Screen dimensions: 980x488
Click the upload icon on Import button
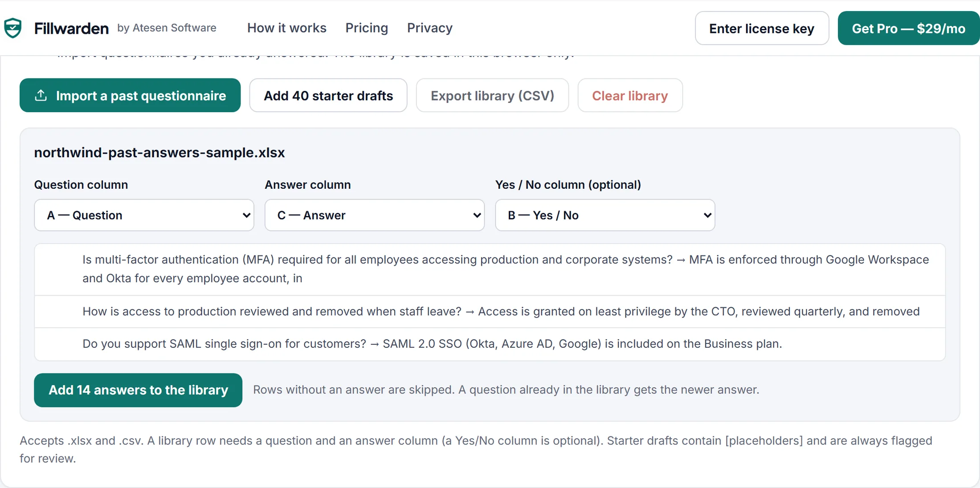point(41,95)
